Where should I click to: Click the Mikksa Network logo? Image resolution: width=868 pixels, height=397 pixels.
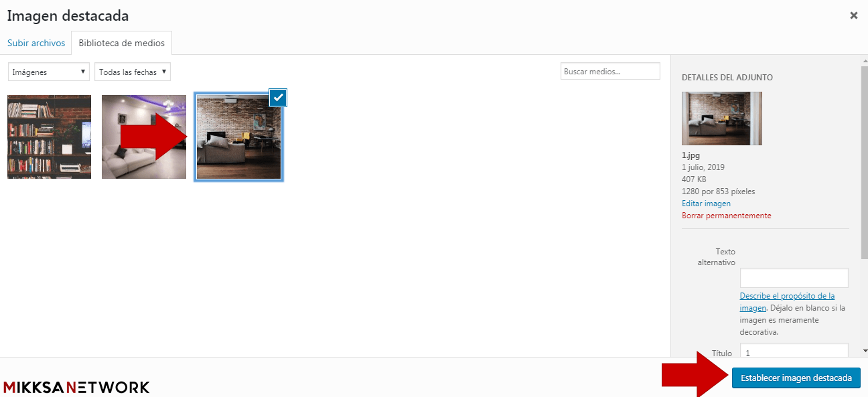point(76,387)
